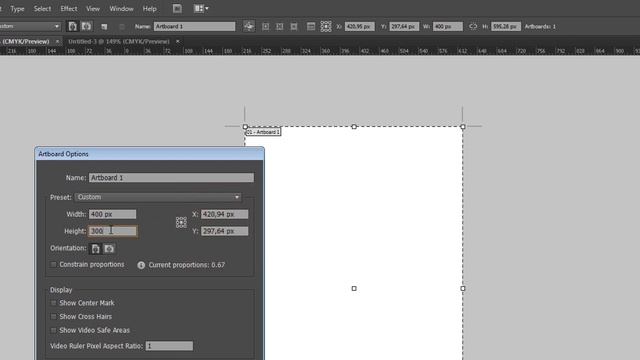Click the horizontal ruler
The height and width of the screenshot is (360, 640).
320,51
